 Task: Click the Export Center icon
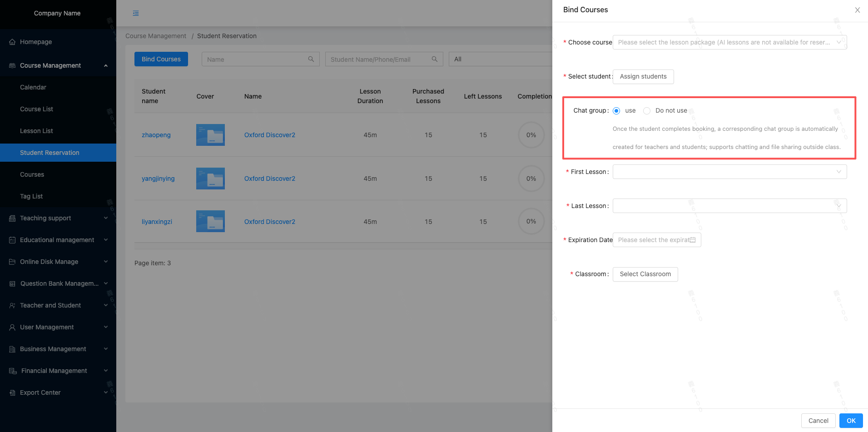click(12, 392)
